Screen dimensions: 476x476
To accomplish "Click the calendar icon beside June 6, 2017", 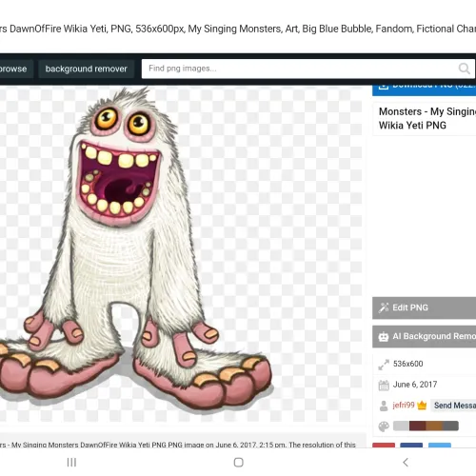I will click(x=384, y=386).
